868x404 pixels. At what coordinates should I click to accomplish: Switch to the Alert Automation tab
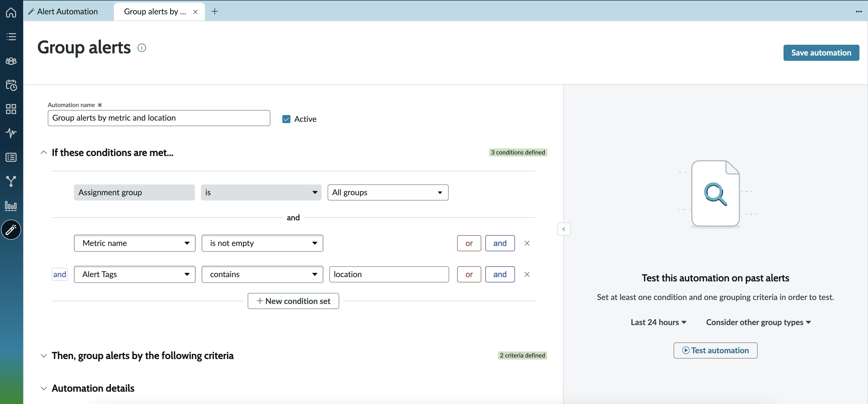click(64, 12)
